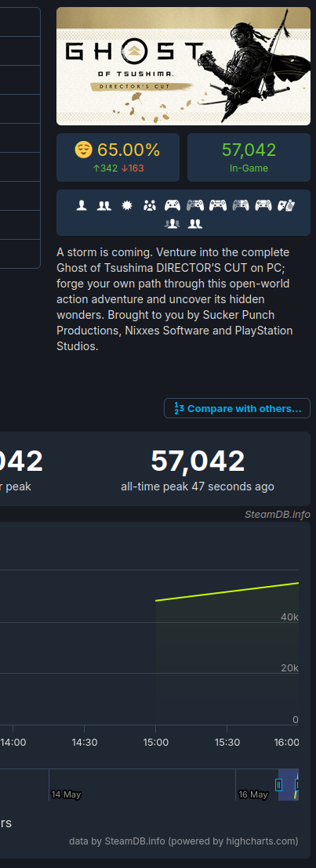
Task: Open the Compare with others option
Action: click(x=238, y=408)
